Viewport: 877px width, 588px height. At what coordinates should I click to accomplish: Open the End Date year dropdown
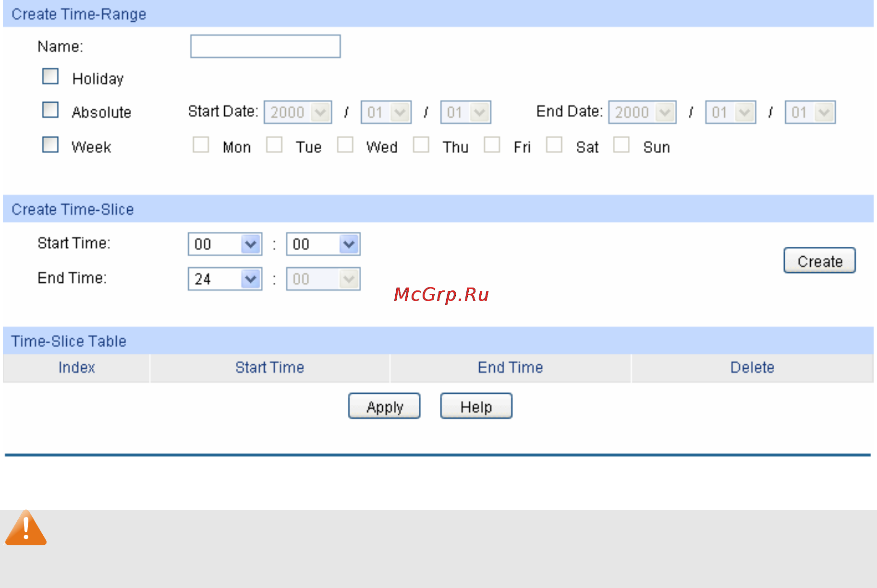pyautogui.click(x=643, y=112)
